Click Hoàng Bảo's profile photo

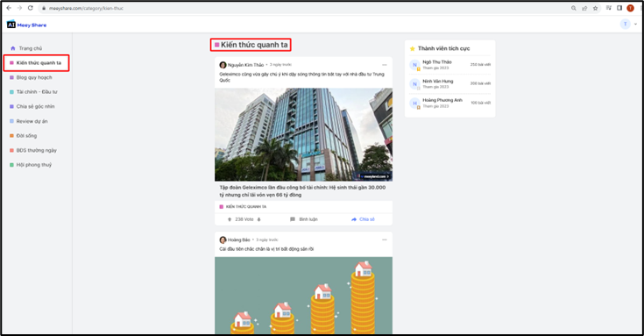coord(223,239)
